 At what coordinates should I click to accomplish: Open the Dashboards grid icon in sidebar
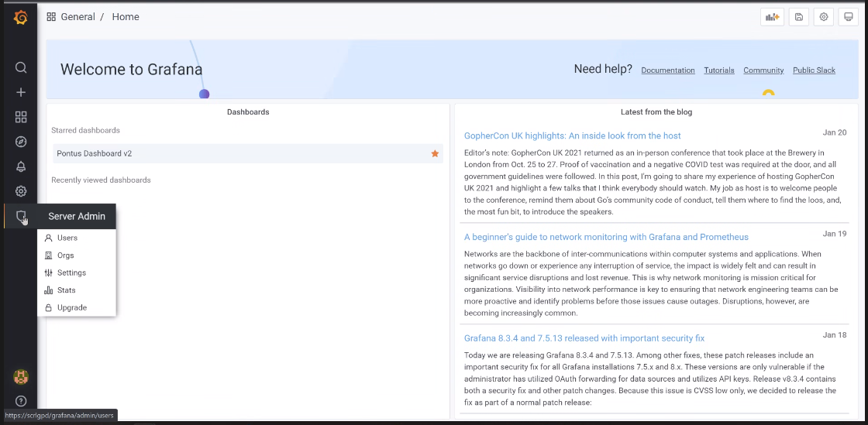[20, 117]
